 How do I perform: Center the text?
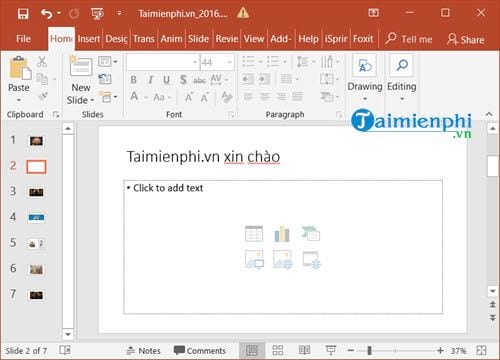pos(265,97)
